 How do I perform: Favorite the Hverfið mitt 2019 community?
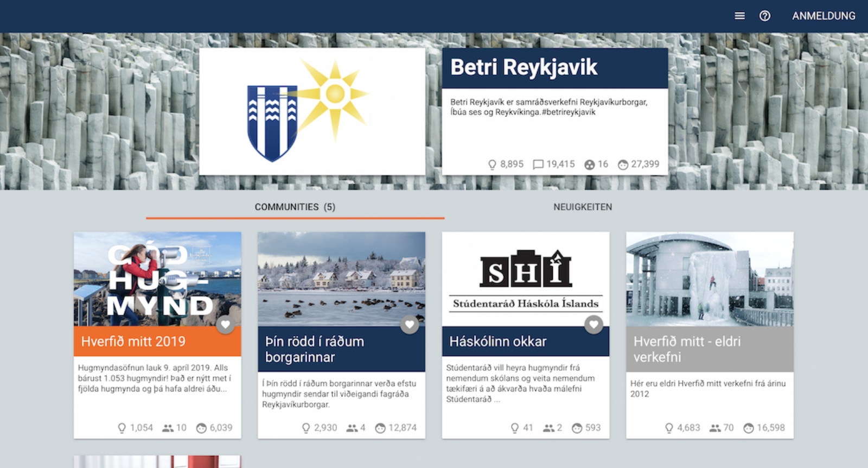pos(225,325)
